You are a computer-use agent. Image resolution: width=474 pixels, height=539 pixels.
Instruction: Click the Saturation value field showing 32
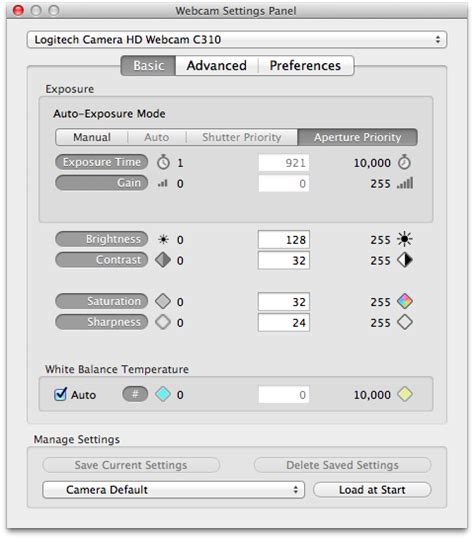tap(284, 302)
